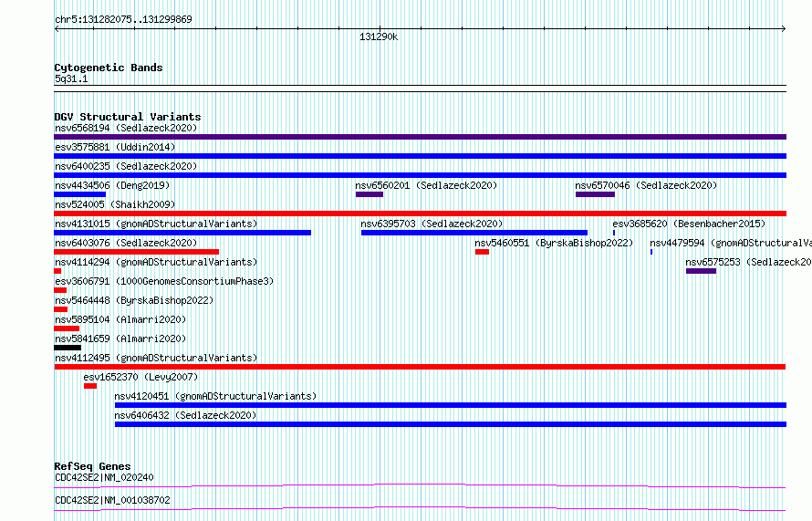
Task: Click blue bar under nsv6395703
Action: click(x=474, y=233)
